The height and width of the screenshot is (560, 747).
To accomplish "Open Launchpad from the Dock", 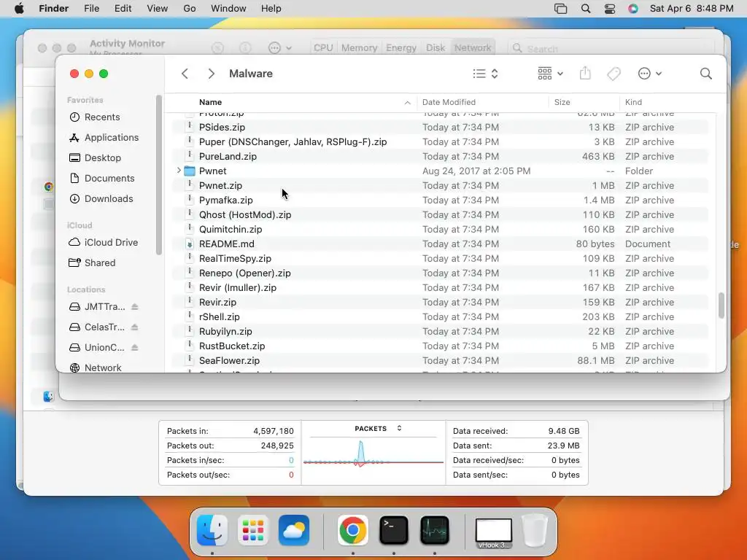I will (x=253, y=530).
